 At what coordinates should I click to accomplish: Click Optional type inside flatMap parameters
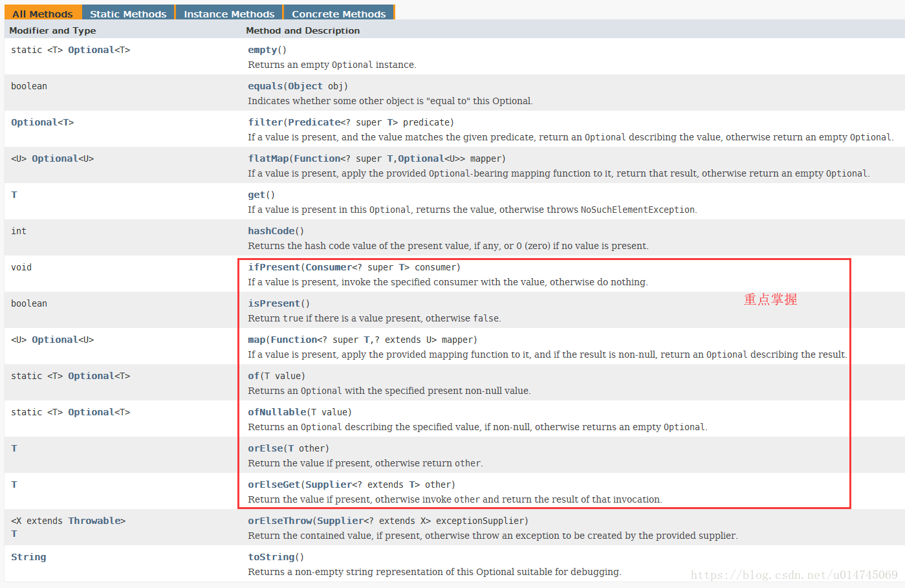[421, 158]
